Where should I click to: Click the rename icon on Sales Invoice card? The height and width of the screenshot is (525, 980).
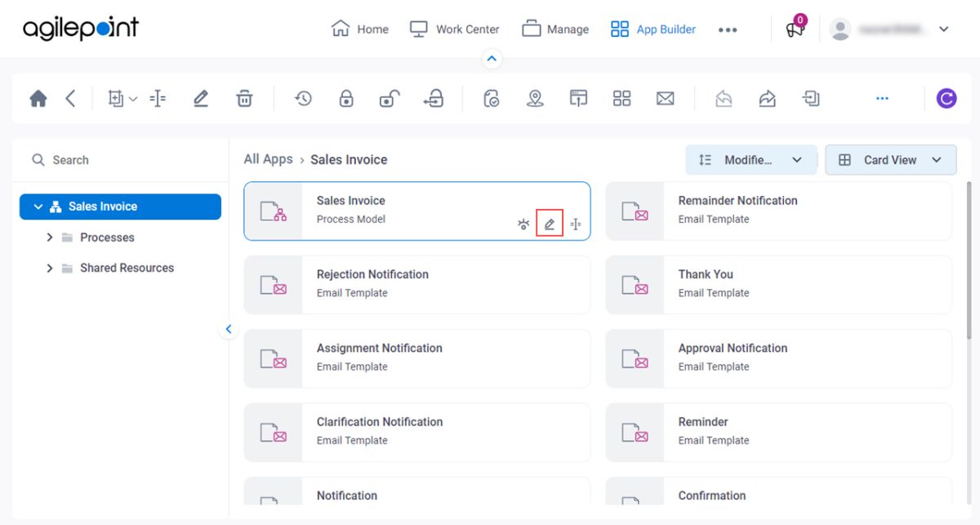pos(576,225)
